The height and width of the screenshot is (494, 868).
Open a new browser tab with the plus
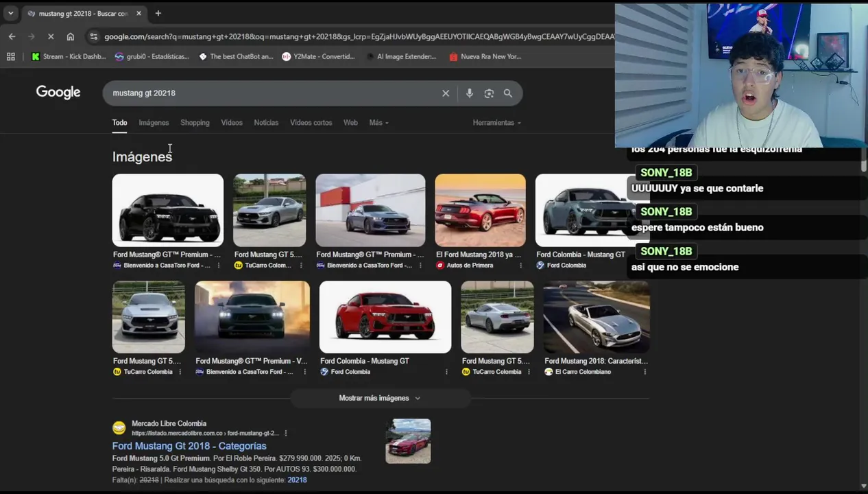[158, 13]
